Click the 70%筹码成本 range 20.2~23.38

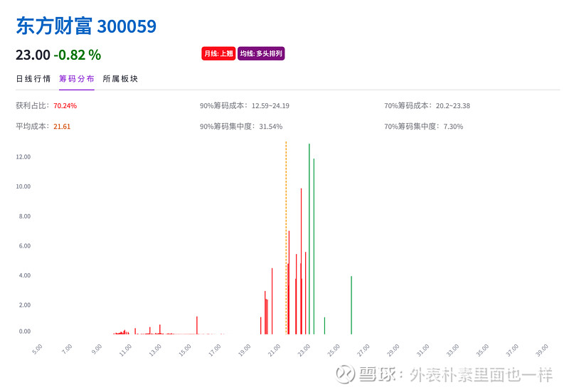[x=453, y=105]
